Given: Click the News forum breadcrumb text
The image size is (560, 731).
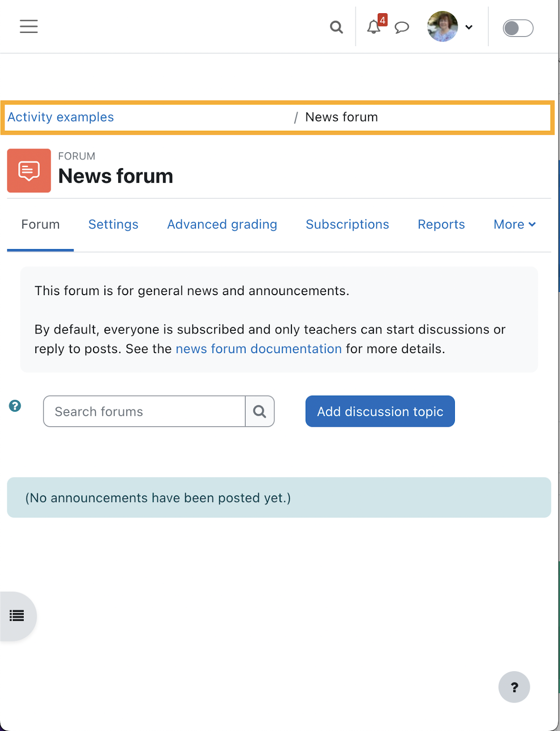Looking at the screenshot, I should tap(341, 117).
